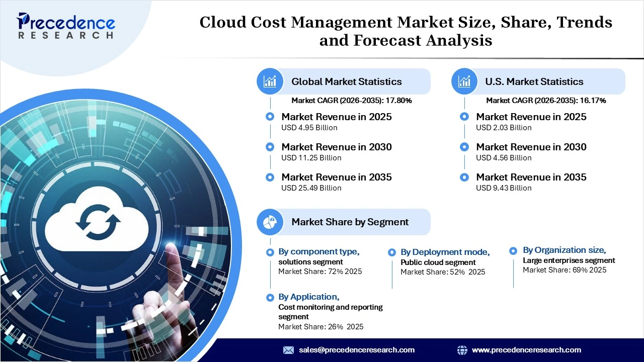The width and height of the screenshot is (644, 362).
Task: Click the bullet beside USD 2.03 Billion
Action: pos(465,117)
